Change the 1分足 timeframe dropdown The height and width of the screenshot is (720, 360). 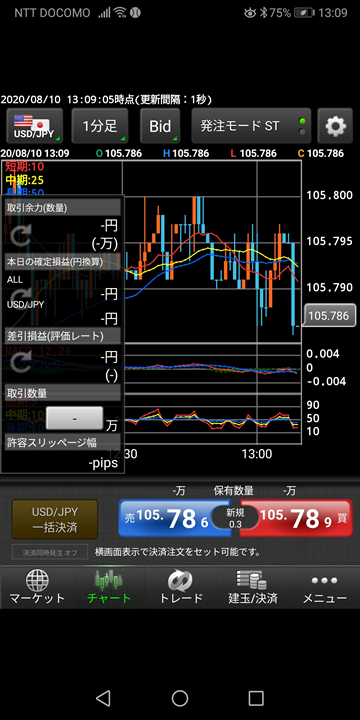[x=100, y=126]
